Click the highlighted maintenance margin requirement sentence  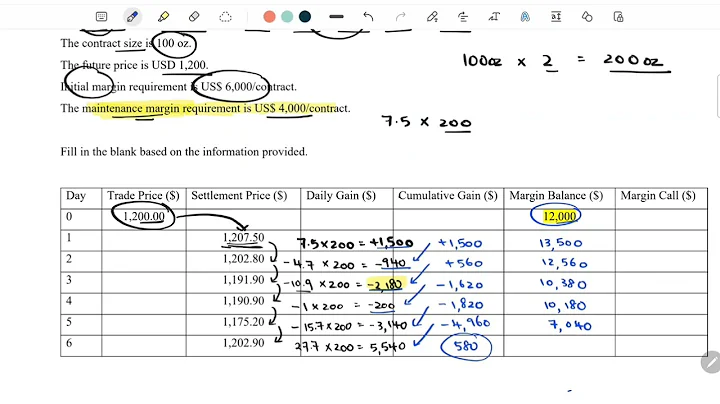point(205,109)
